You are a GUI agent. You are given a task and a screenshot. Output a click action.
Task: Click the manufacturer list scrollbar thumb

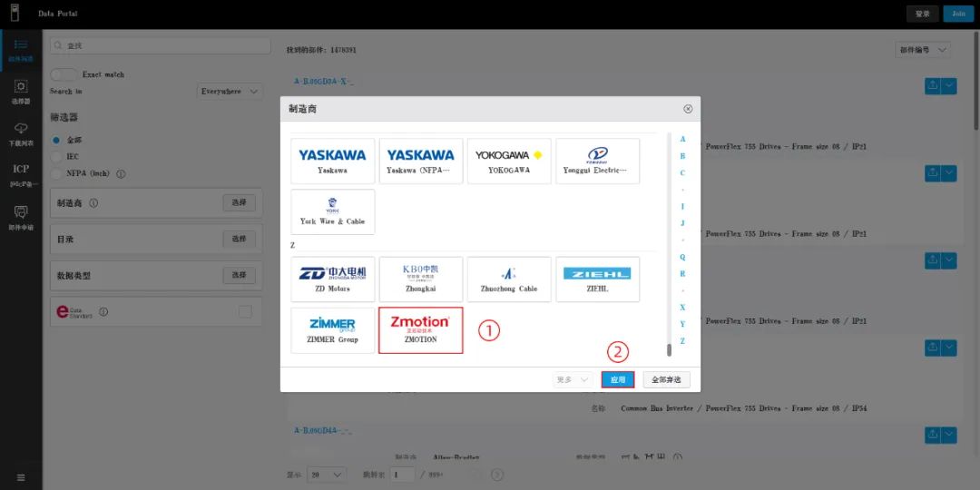click(x=669, y=349)
